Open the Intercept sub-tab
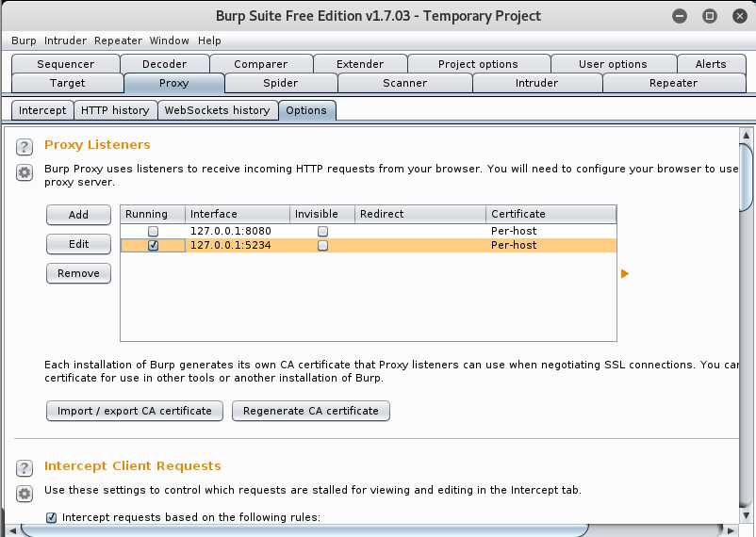 tap(42, 110)
